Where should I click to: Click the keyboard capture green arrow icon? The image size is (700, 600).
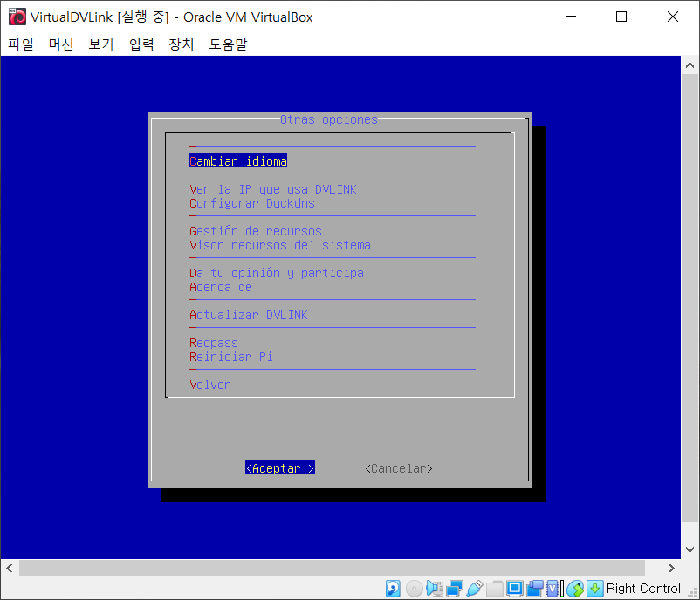[594, 589]
